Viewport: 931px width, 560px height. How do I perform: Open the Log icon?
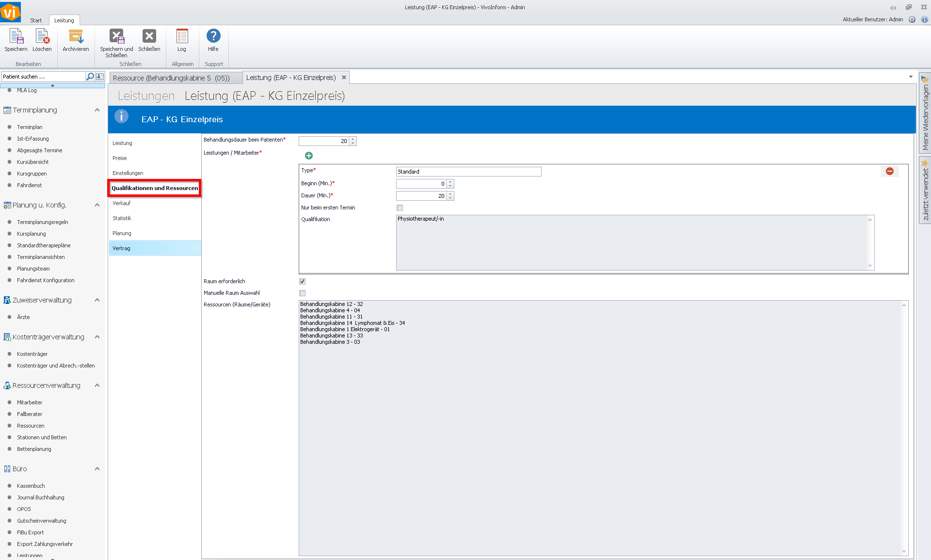[x=182, y=37]
